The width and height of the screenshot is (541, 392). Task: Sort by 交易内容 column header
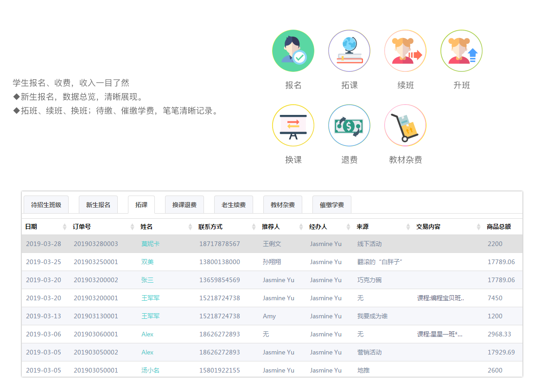point(478,227)
